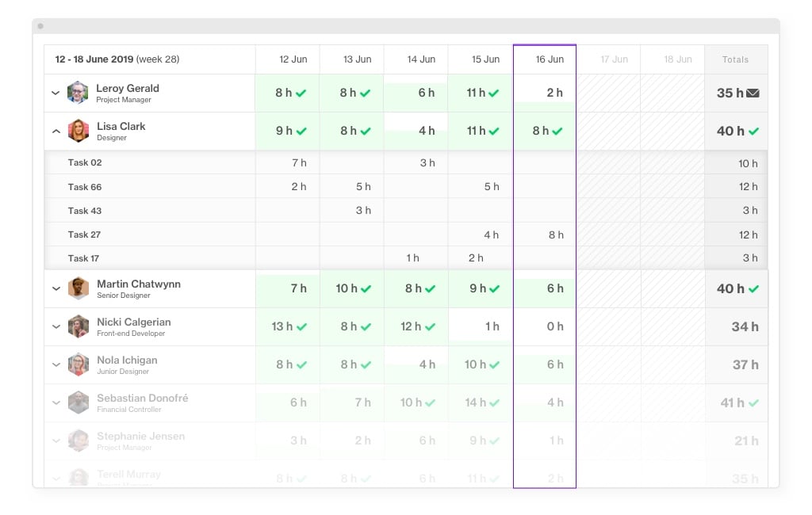This screenshot has width=812, height=515.
Task: Select the Task 43 row label
Action: [x=85, y=211]
